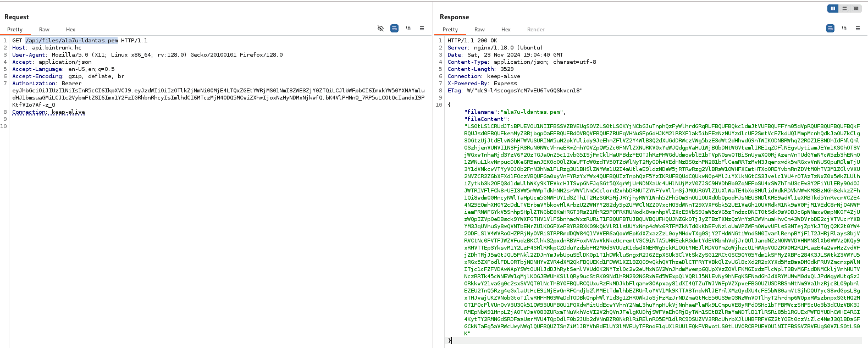Toggle hidden characters eye icon in Request
Screen dimensions: 868x348
click(x=380, y=29)
